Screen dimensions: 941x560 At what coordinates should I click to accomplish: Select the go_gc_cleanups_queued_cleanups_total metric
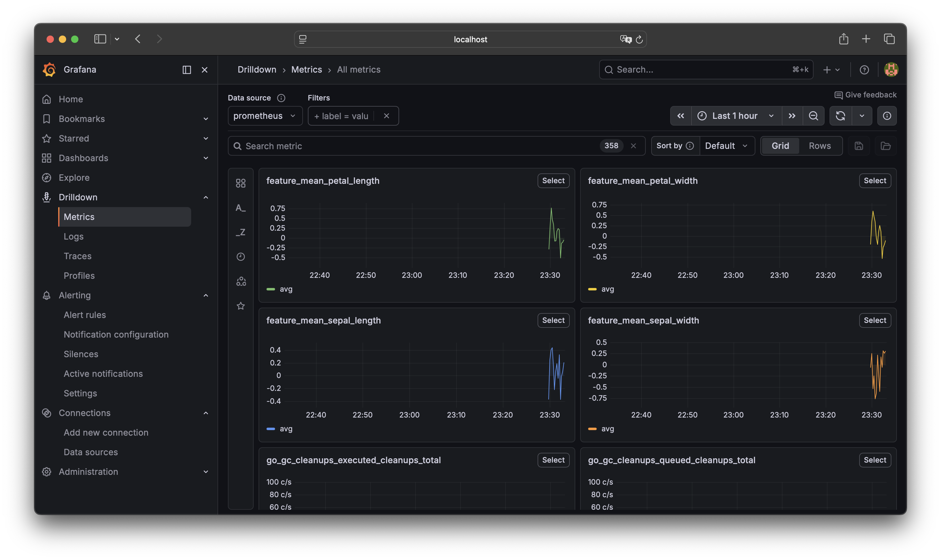click(x=875, y=460)
